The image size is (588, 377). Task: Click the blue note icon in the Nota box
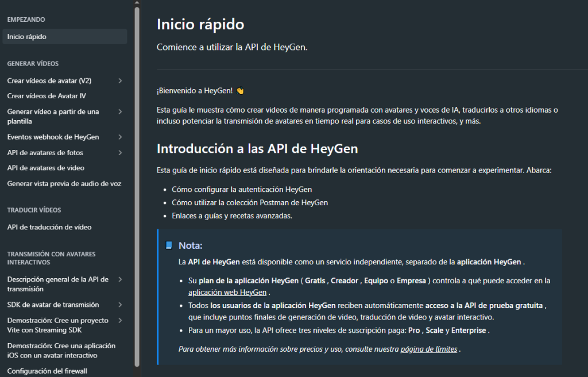168,245
